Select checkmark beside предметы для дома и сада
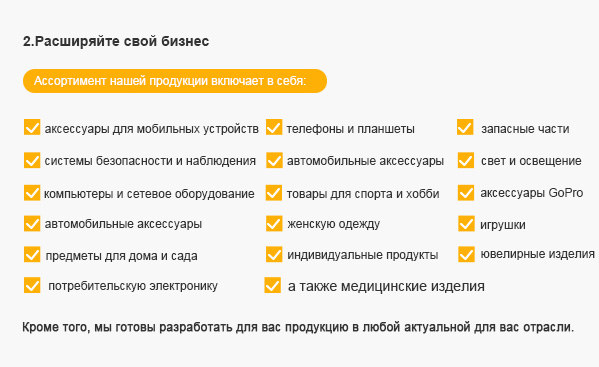Image resolution: width=599 pixels, height=367 pixels. pyautogui.click(x=32, y=254)
